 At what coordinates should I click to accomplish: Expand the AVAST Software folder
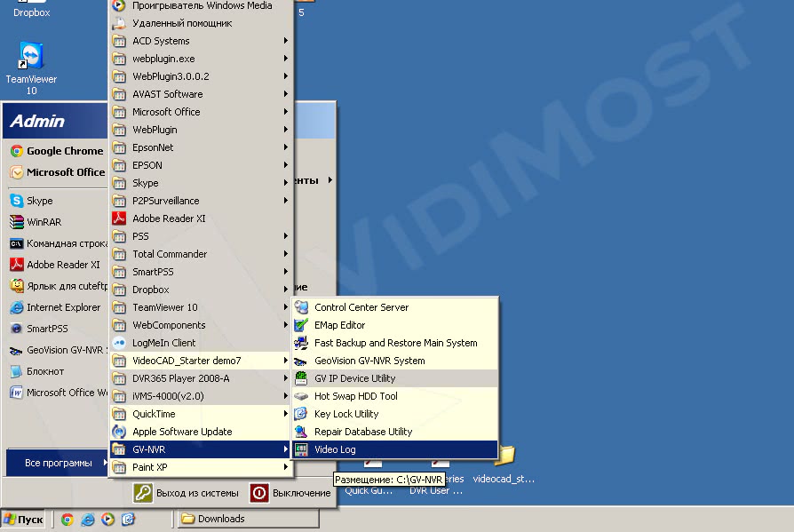[167, 94]
